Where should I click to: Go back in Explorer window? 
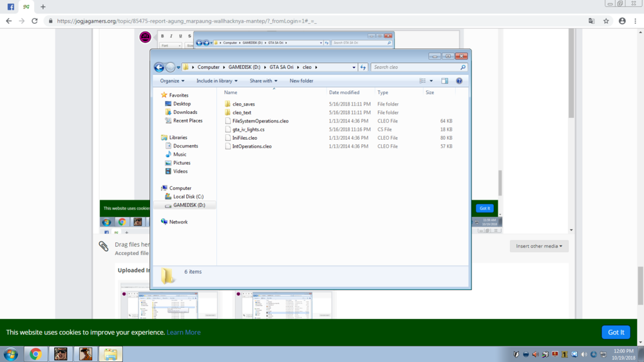coord(159,67)
